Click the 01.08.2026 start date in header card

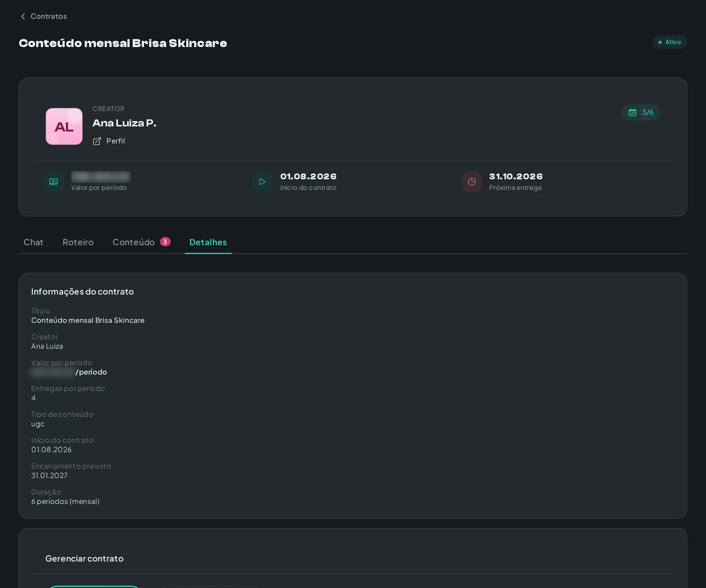point(308,176)
